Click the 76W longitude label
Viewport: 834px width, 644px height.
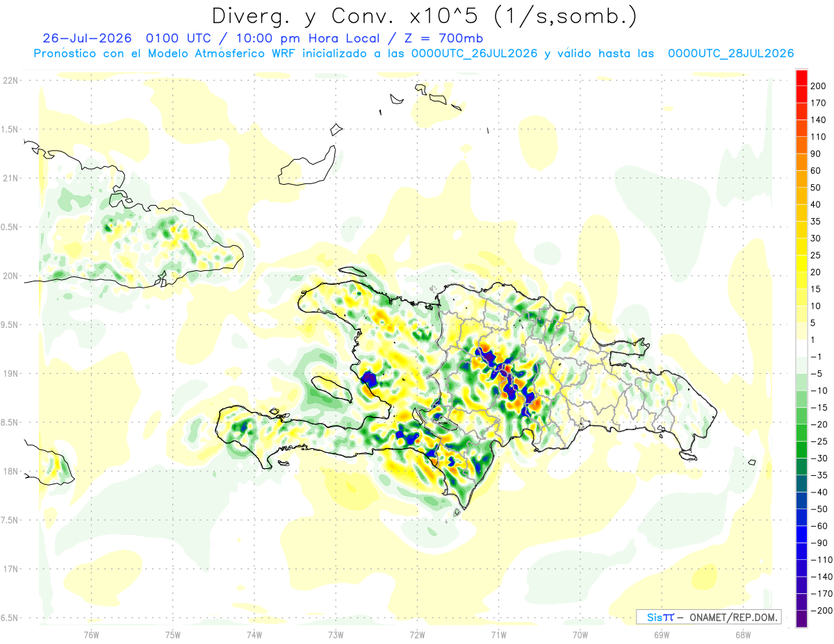point(91,634)
